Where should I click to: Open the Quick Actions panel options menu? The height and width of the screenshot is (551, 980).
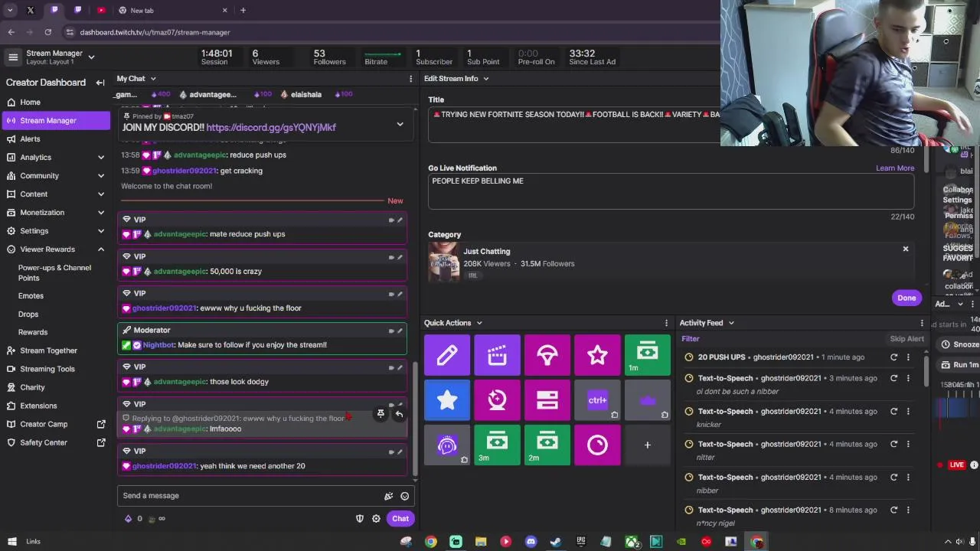point(666,323)
